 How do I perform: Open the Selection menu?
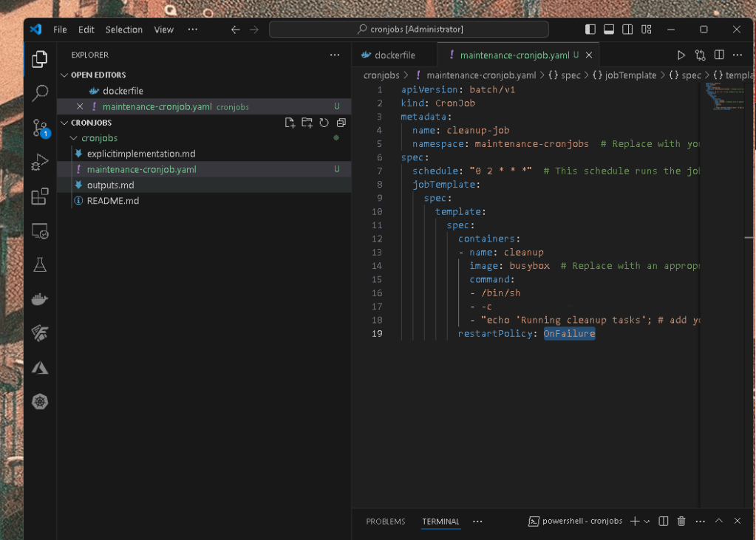124,30
